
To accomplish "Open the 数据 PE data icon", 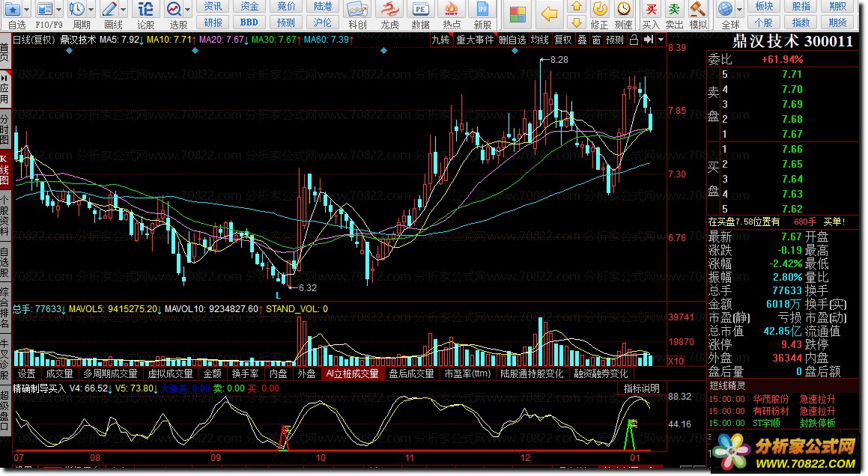I will 421,10.
